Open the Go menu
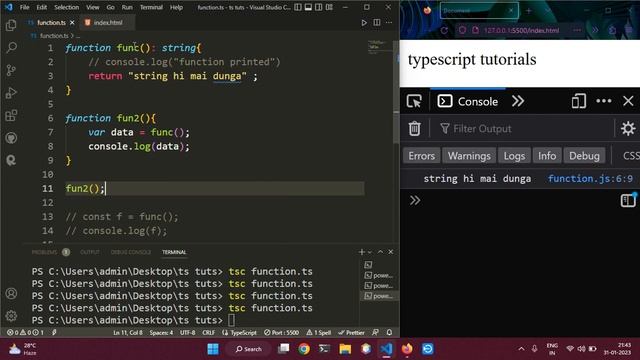The image size is (640, 360). [111, 7]
